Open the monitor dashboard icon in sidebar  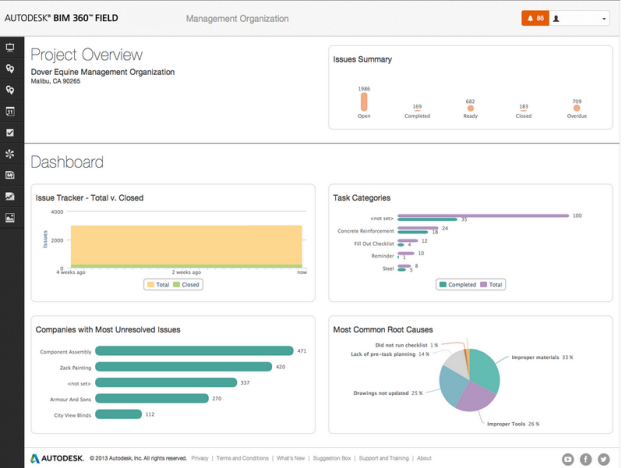(10, 48)
